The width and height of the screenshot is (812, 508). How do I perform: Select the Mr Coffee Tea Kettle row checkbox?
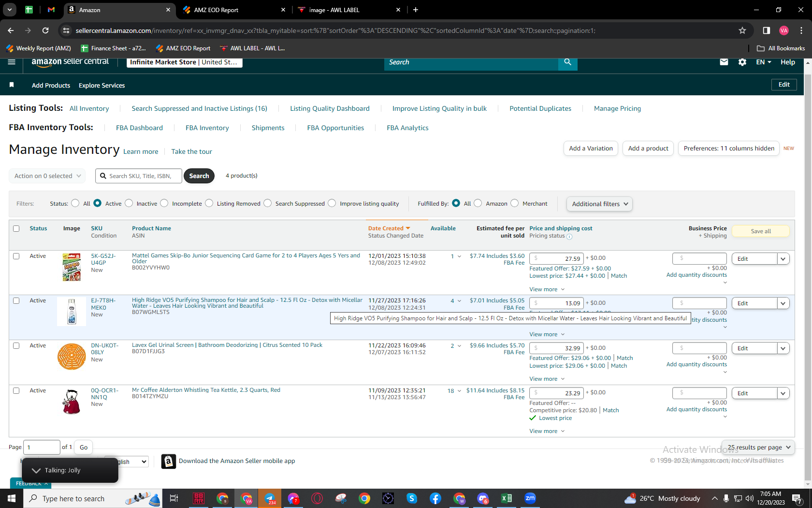[16, 390]
